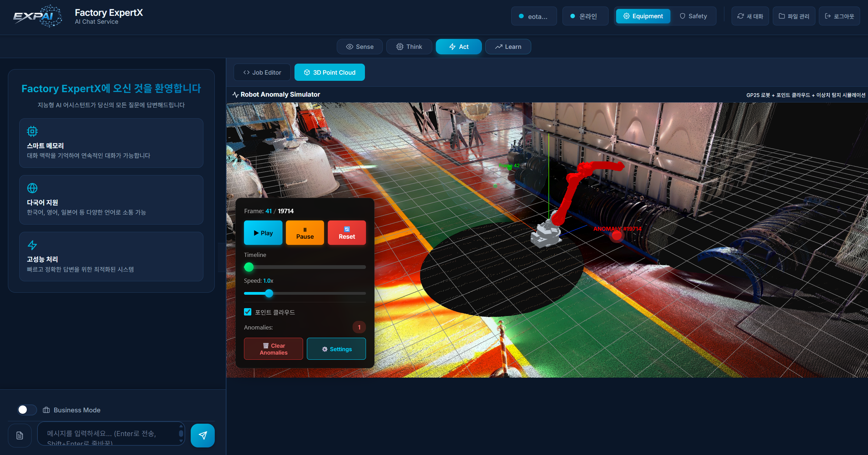Open simulator Settings

tap(336, 349)
